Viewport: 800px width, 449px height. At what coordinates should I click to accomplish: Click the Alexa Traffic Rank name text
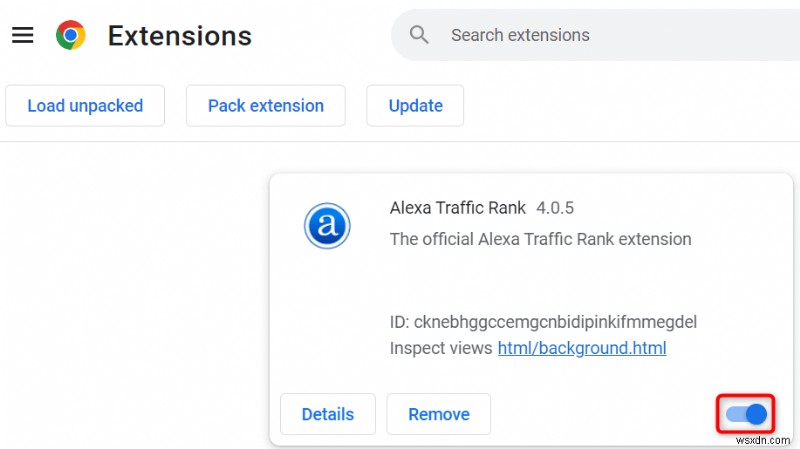pos(458,208)
